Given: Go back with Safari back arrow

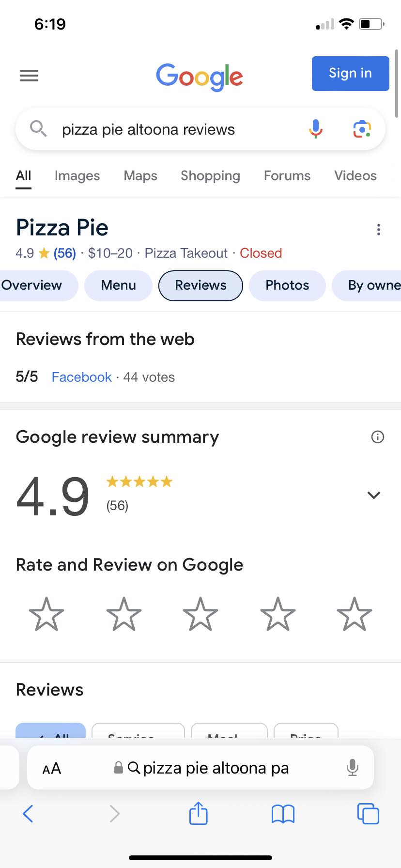Looking at the screenshot, I should 28,814.
